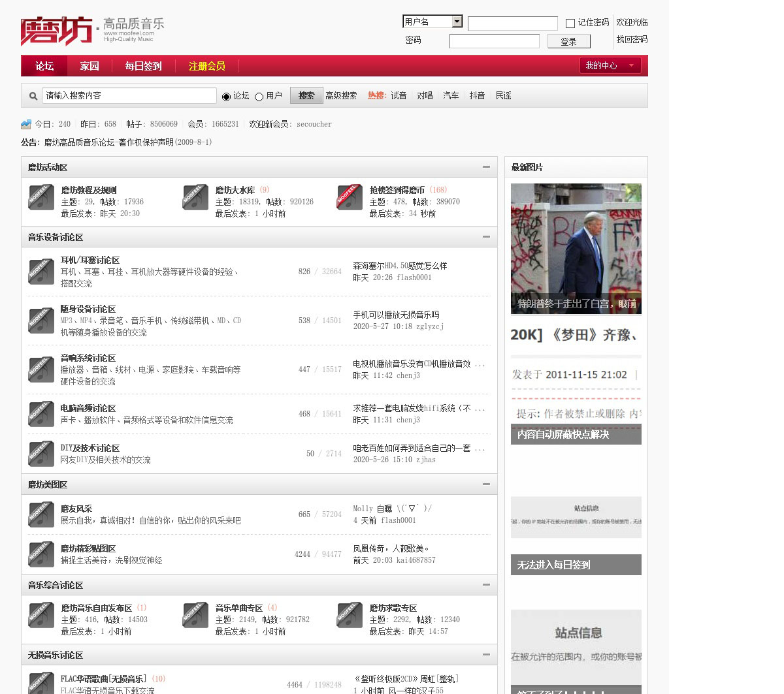This screenshot has width=784, height=694.
Task: Open the 家园 navigation tab
Action: 90,66
